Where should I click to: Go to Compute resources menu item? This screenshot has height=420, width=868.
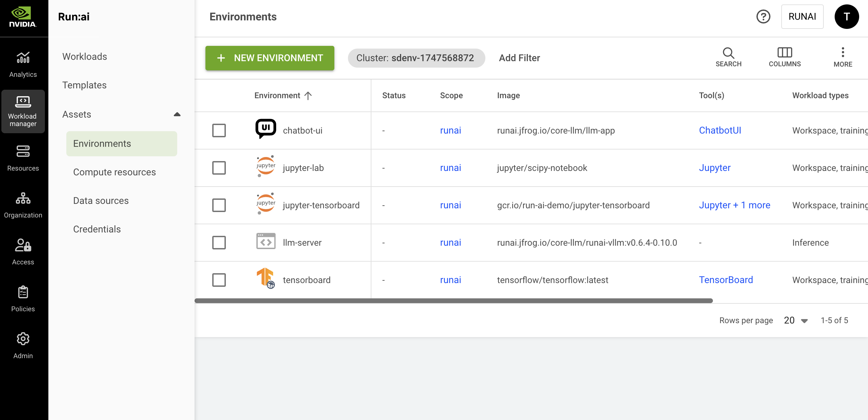(114, 172)
